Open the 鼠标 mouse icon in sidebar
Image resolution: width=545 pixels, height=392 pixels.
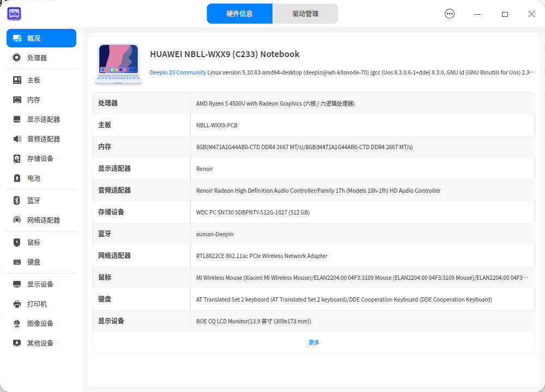point(17,242)
